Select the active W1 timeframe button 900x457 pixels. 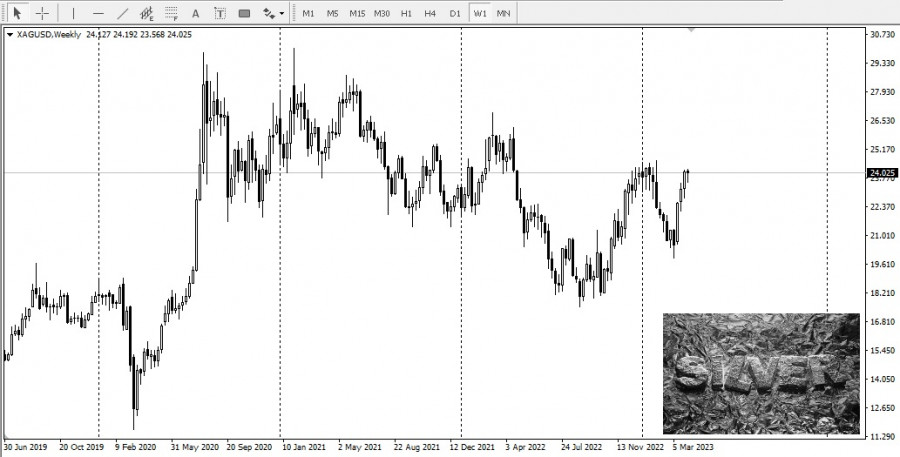pyautogui.click(x=479, y=13)
